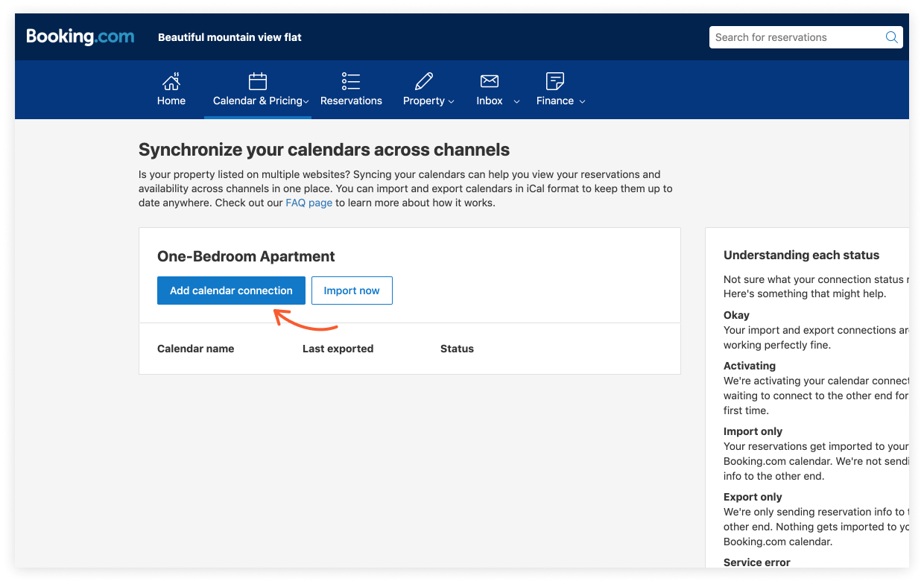
Task: Click the One-Bedroom Apartment heading
Action: pos(246,256)
